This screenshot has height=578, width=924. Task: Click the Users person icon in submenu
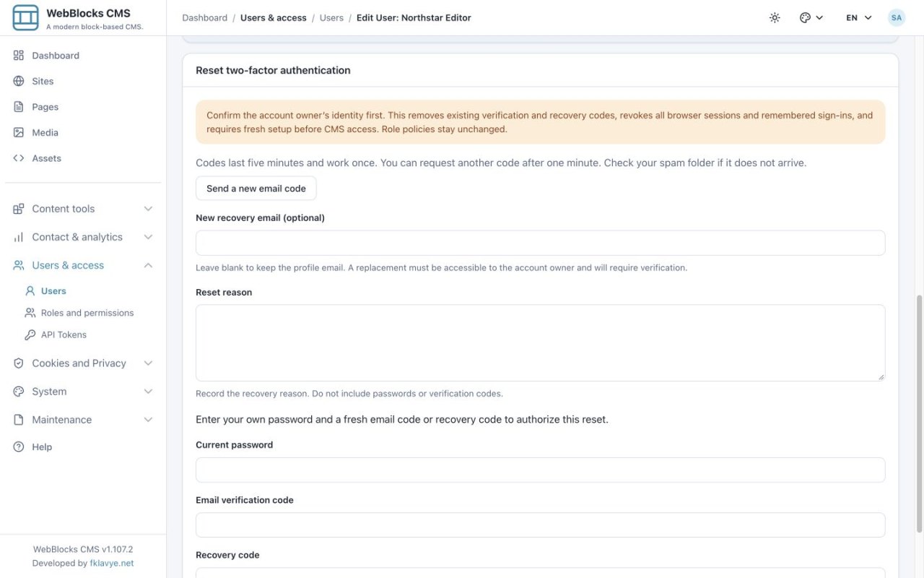click(x=30, y=291)
